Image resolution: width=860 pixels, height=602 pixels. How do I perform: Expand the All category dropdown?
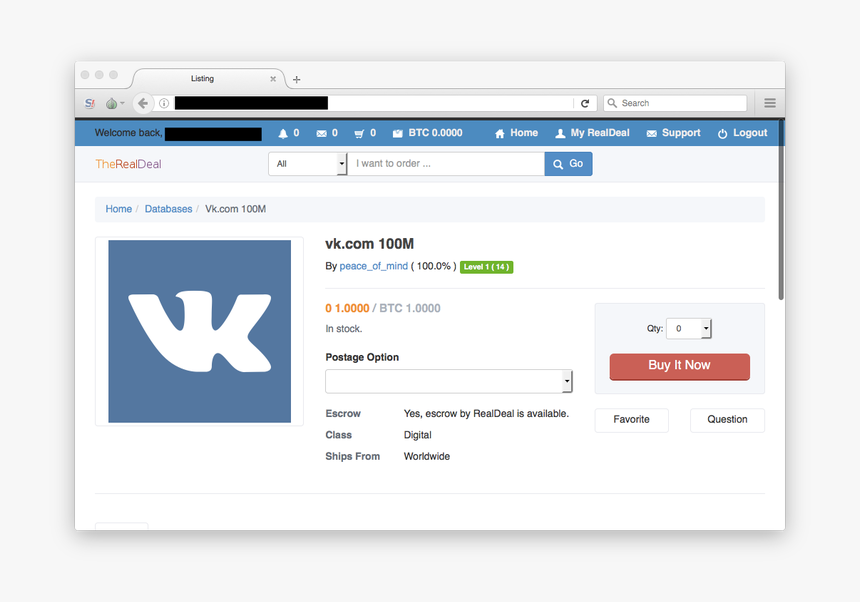click(x=308, y=164)
